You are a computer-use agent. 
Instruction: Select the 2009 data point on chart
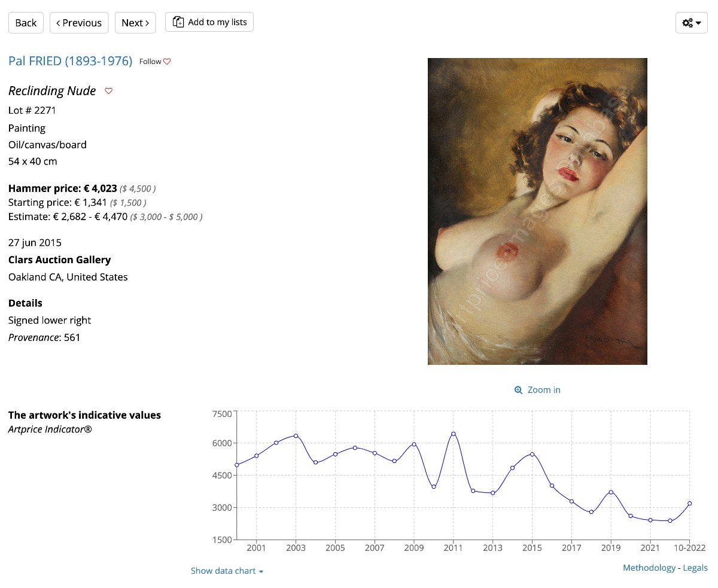413,444
